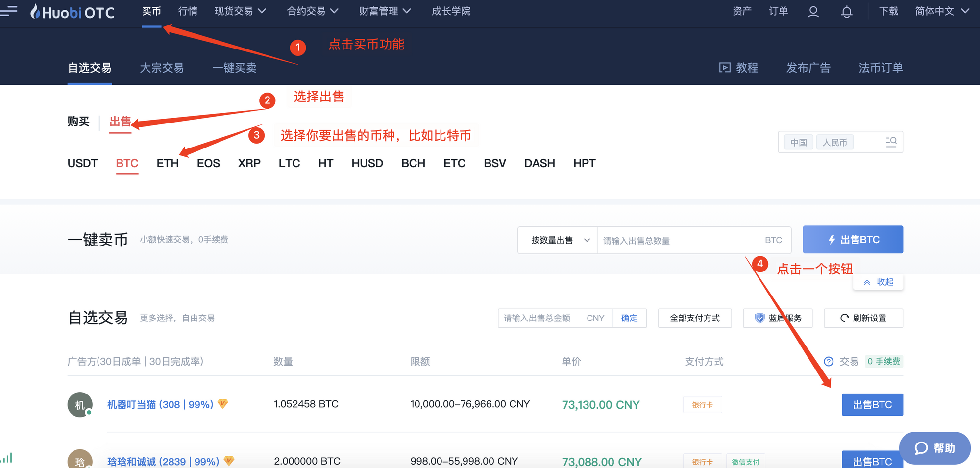Select the HT coin tab
Screen dimensions: 980x468
[325, 163]
